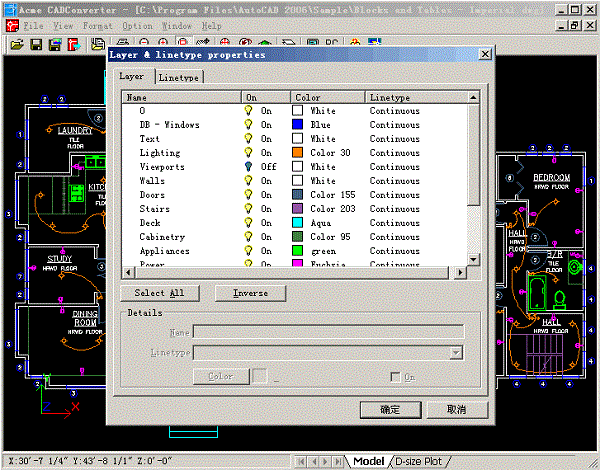Click the Inverse button
This screenshot has height=470, width=600.
250,293
